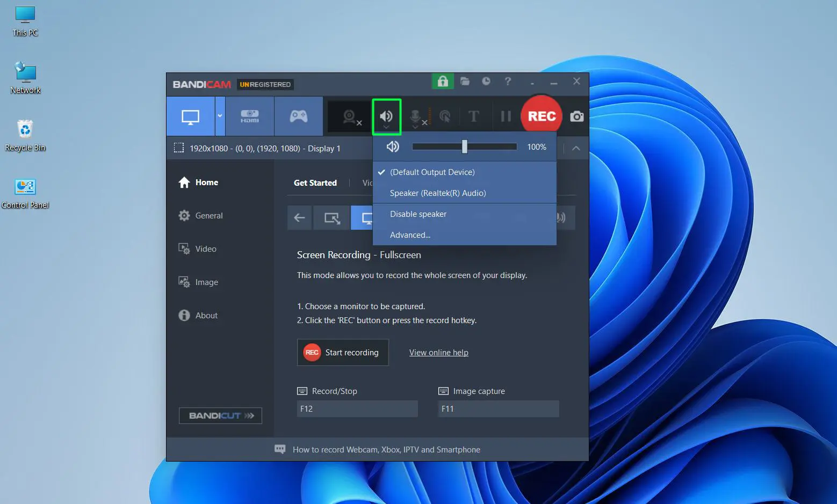
Task: Choose Disable speaker from the menu
Action: [x=418, y=214]
